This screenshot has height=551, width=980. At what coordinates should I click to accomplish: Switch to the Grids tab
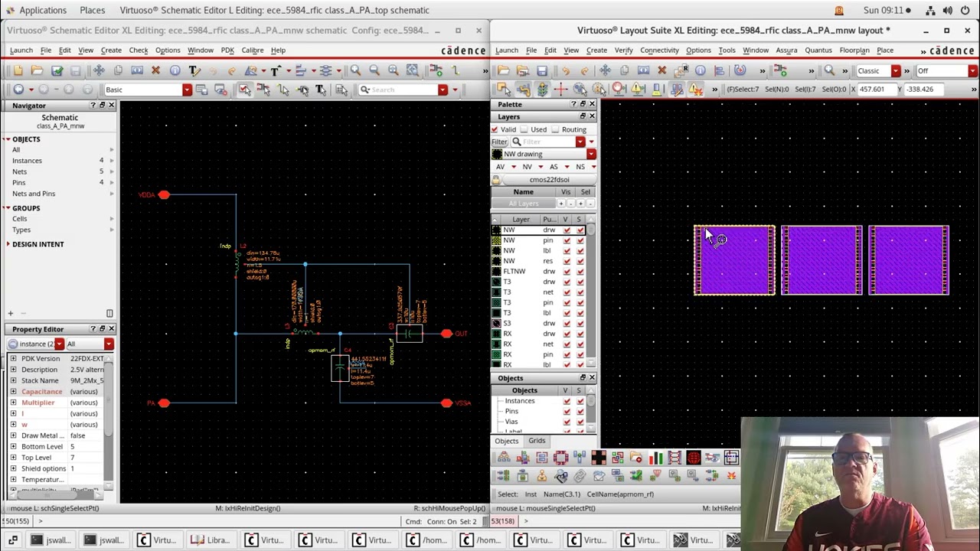click(x=537, y=441)
